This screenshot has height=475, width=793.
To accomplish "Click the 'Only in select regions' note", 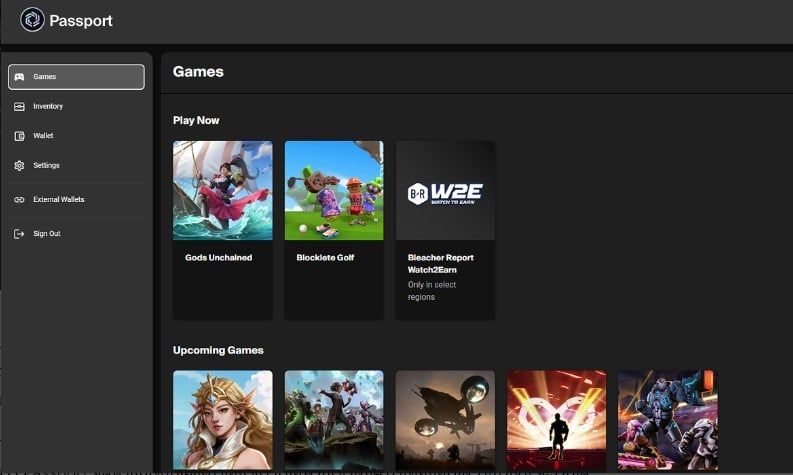I will pos(432,291).
